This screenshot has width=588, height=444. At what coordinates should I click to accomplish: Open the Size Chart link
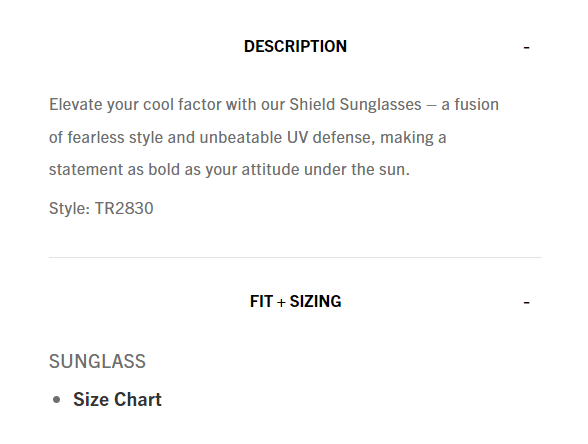pos(117,399)
